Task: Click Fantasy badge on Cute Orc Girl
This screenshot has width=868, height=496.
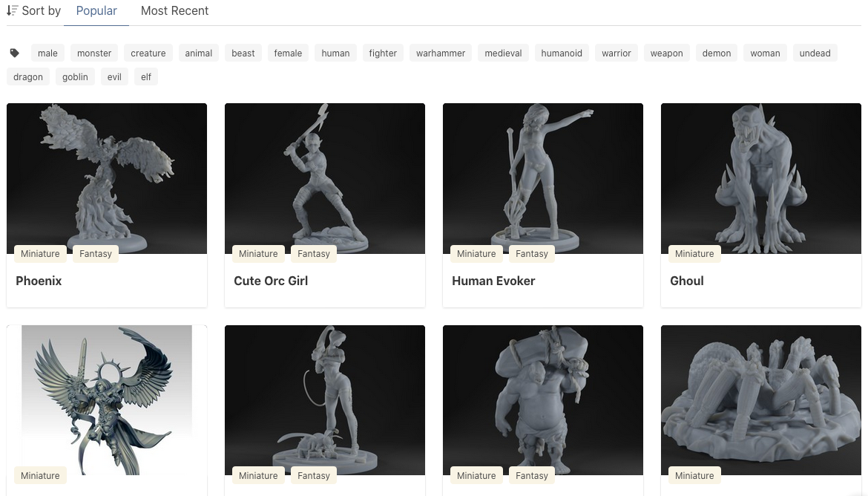Action: pos(314,254)
